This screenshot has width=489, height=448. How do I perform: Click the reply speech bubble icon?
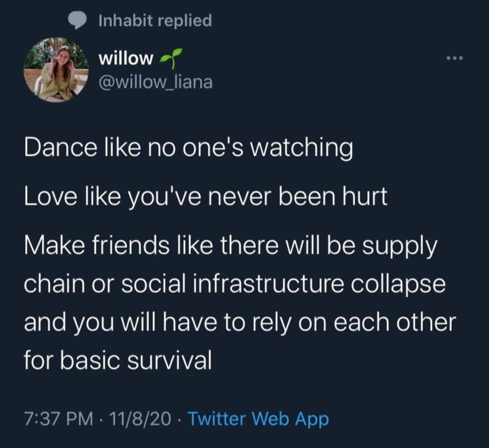point(77,20)
